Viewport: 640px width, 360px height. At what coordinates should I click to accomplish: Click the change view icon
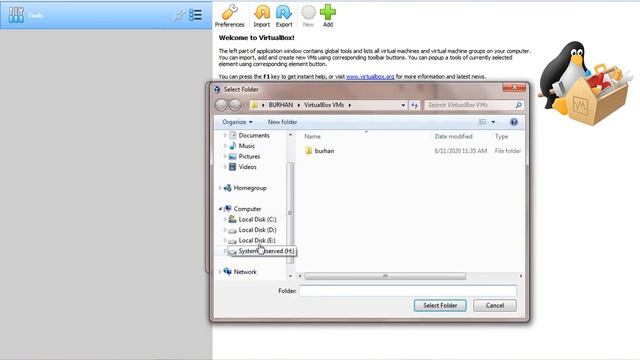[x=482, y=122]
